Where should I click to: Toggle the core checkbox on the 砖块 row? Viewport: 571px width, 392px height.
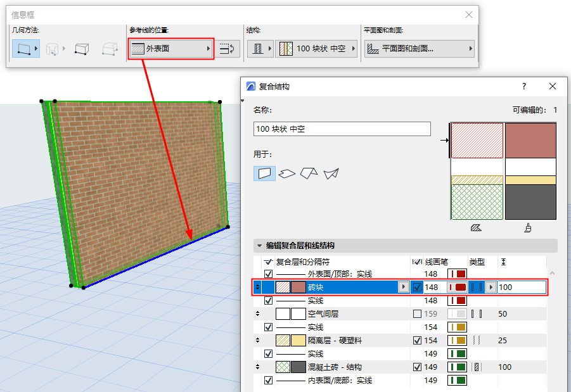(x=418, y=287)
